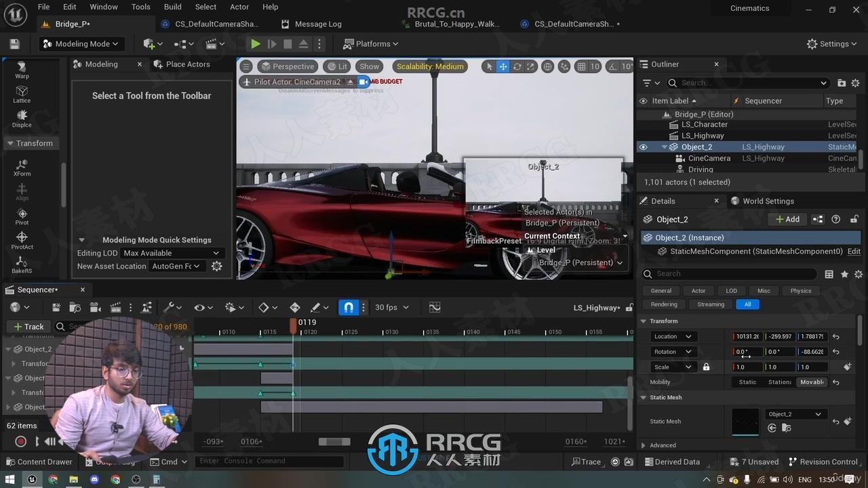Toggle the Scale ratio lock
Image resolution: width=868 pixels, height=488 pixels.
click(x=706, y=367)
